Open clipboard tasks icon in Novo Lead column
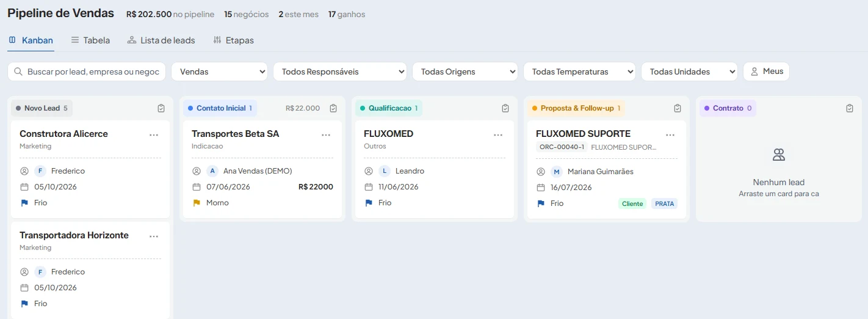This screenshot has width=868, height=319. 161,108
